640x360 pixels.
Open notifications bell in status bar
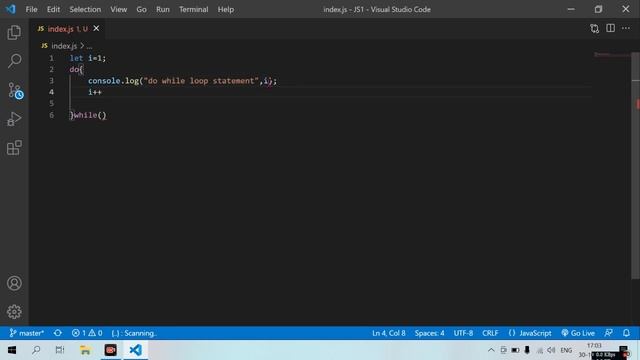[x=626, y=333]
